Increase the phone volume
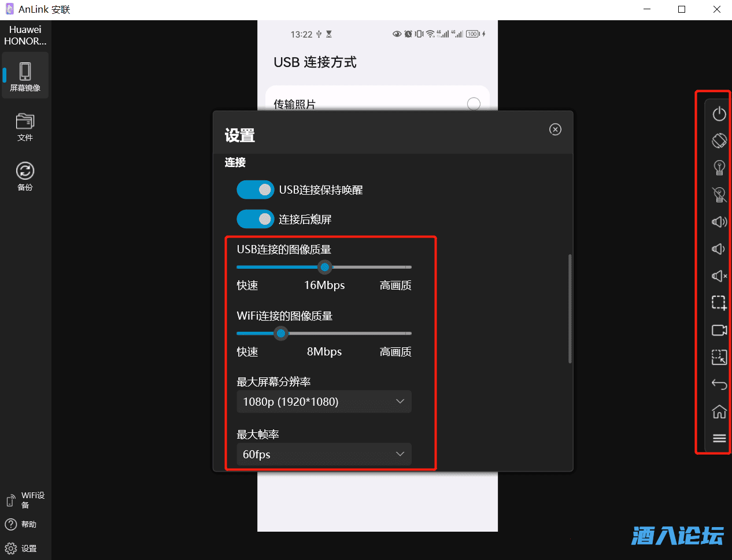This screenshot has height=560, width=732. (719, 221)
